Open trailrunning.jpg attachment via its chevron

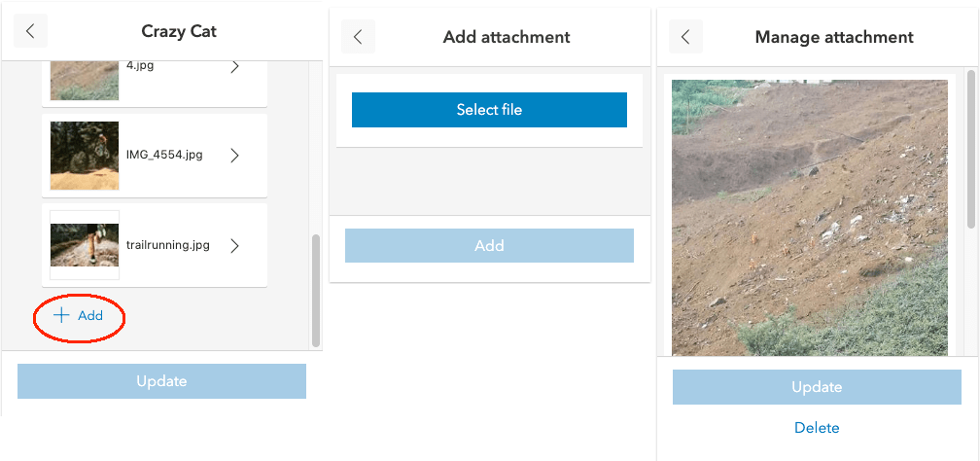234,245
